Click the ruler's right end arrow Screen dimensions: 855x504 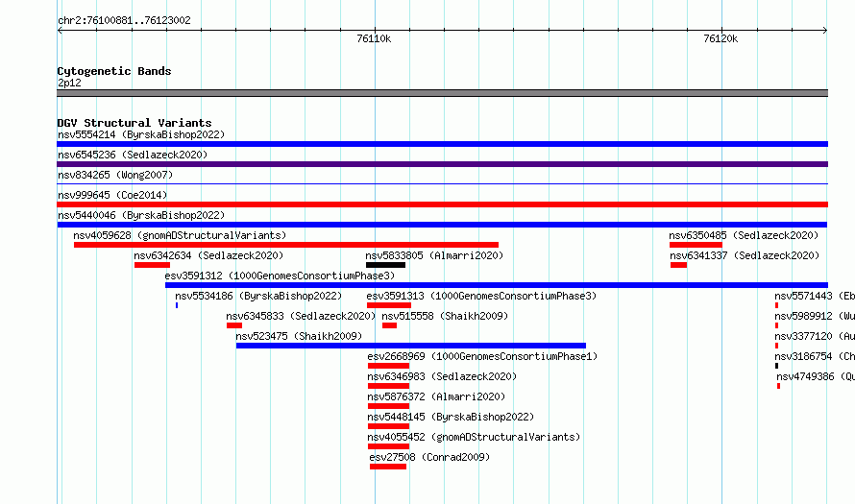[x=825, y=31]
